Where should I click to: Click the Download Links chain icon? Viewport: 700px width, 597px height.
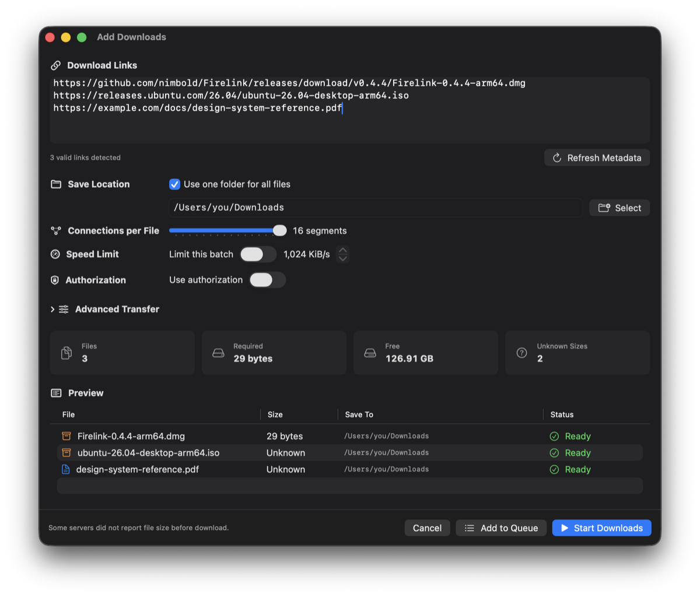(55, 65)
